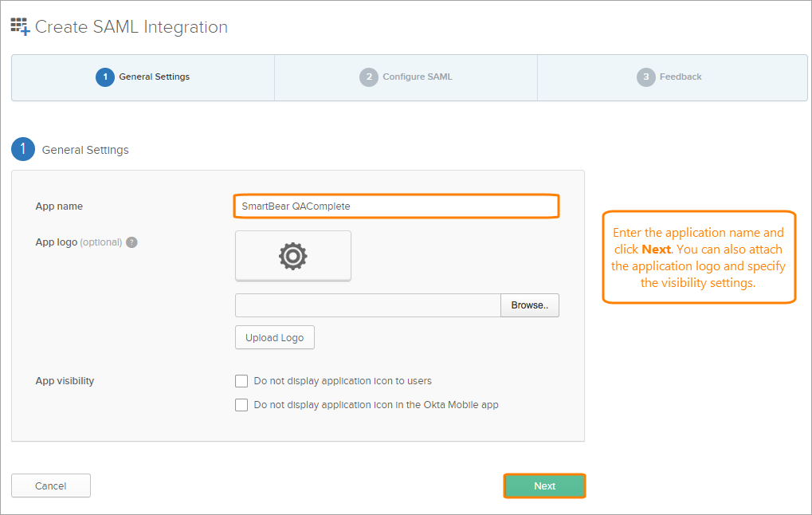
Task: Enable 'Do not display application icon to users'
Action: click(x=241, y=381)
